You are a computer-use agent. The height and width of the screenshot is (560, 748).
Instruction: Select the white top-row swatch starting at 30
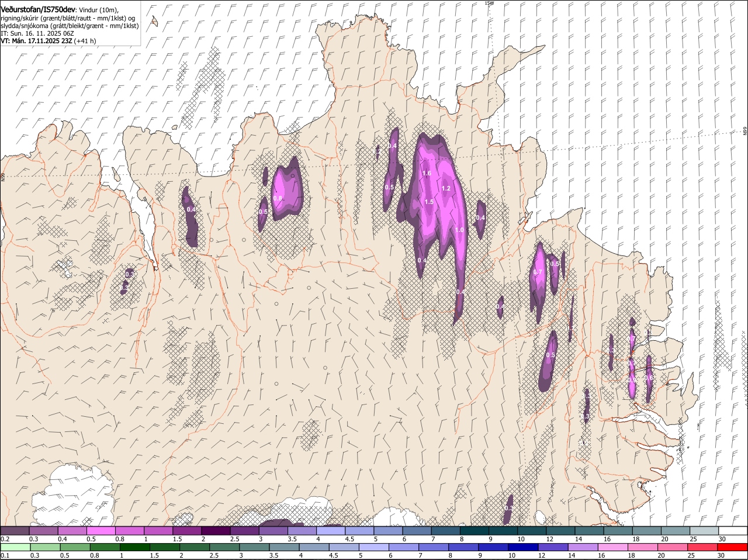(733, 530)
